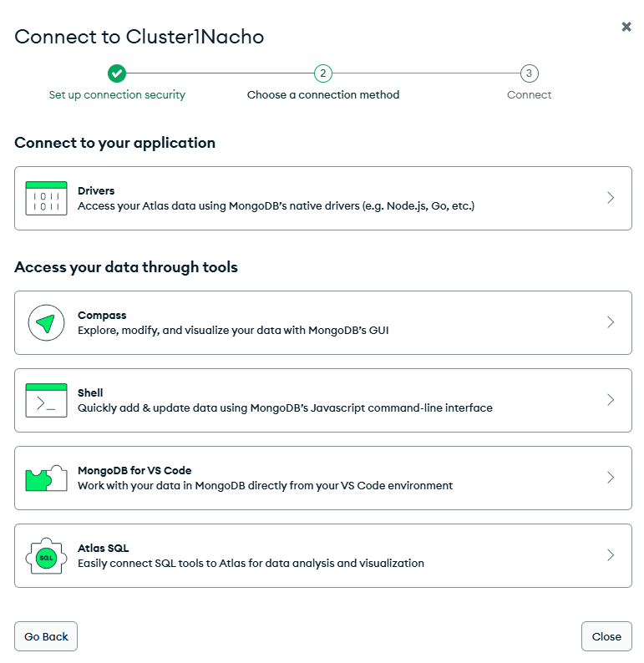Go to Set up connection security step
This screenshot has width=644, height=663.
pos(117,94)
